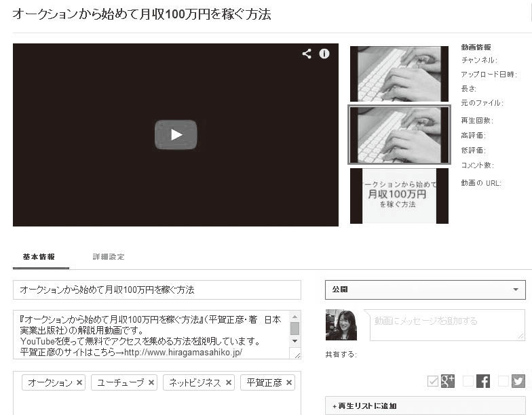Toggle the Facebook share checkbox
532x415 pixels.
click(x=468, y=381)
